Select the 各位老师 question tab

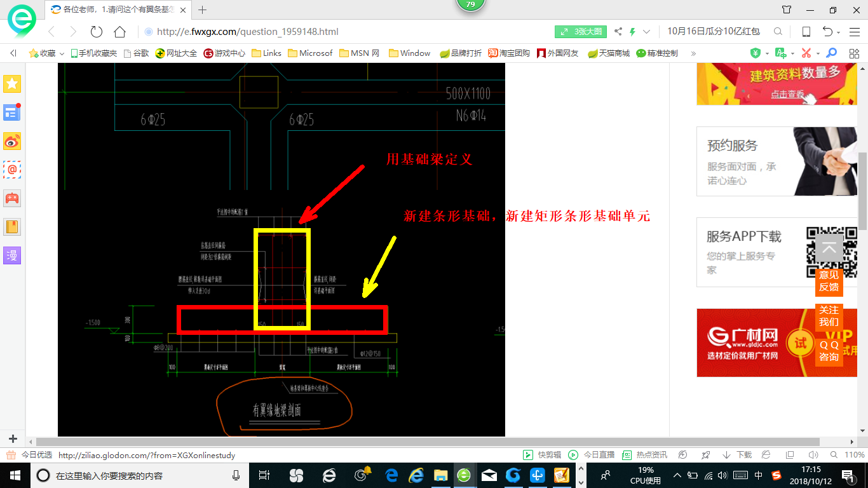[x=119, y=10]
